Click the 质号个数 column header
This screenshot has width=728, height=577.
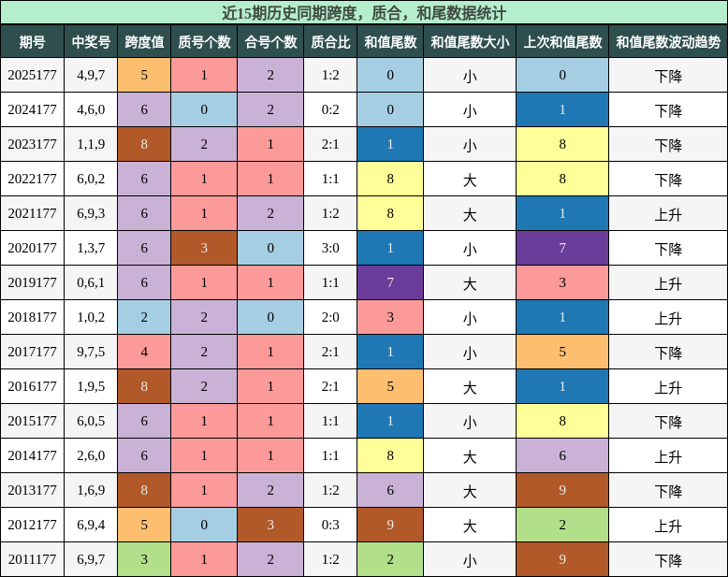click(x=204, y=42)
